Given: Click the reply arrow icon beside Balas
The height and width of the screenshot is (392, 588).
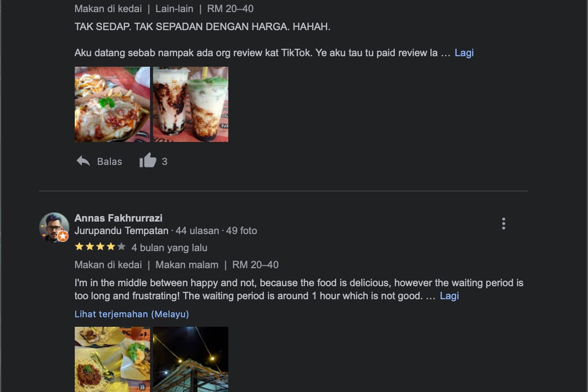Looking at the screenshot, I should point(83,161).
